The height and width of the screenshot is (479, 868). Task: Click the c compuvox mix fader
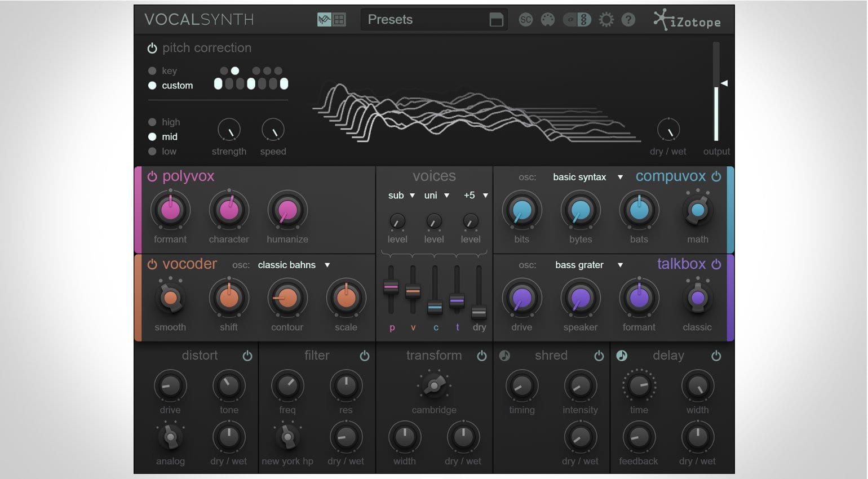435,308
